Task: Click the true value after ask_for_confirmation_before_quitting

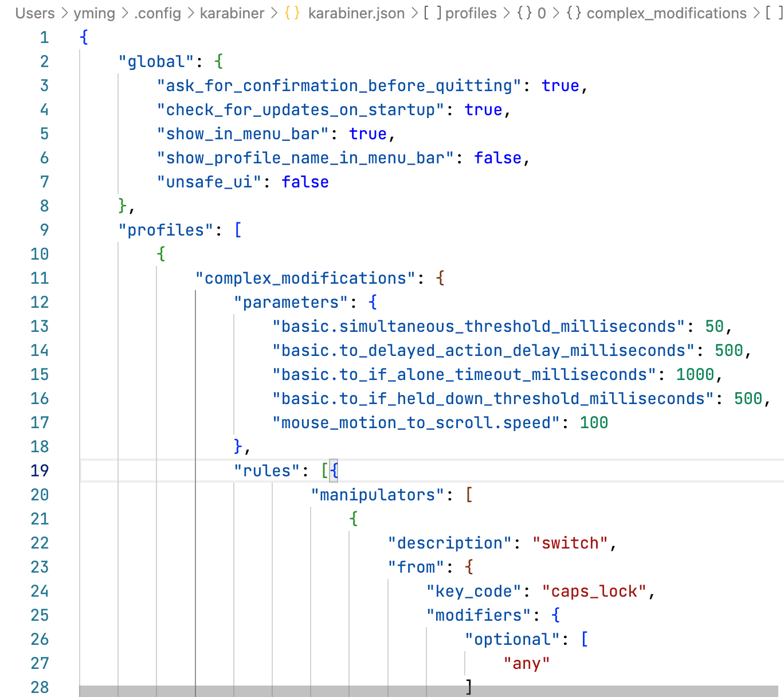Action: (x=560, y=85)
